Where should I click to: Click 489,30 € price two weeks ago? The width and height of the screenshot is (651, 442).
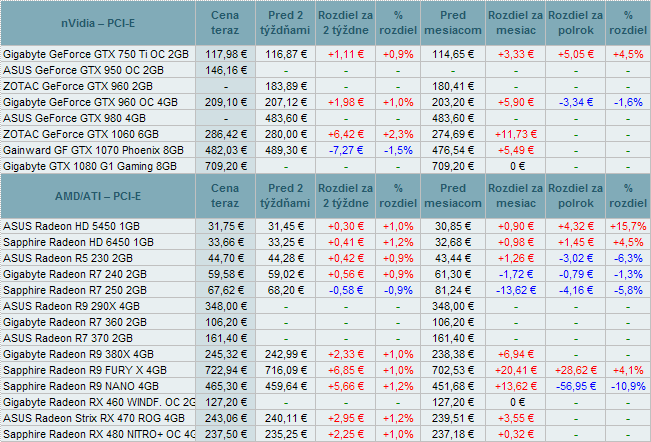click(x=286, y=150)
